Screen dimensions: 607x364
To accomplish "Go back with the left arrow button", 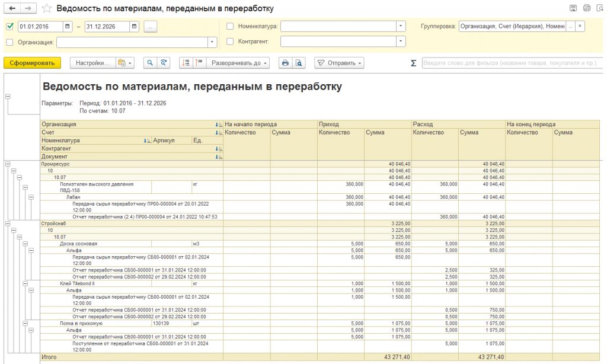I will point(12,8).
